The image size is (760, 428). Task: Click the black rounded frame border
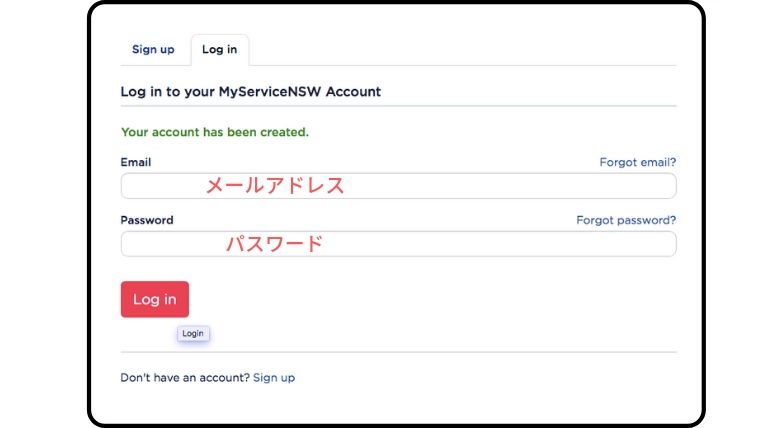[89, 213]
